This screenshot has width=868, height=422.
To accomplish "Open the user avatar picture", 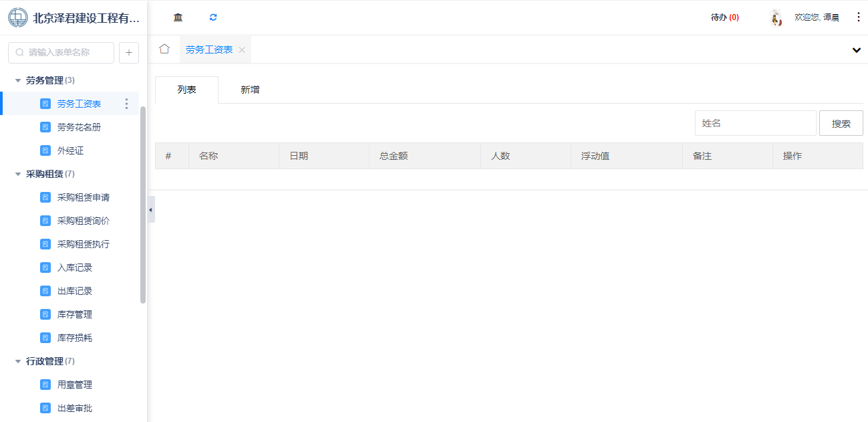I will pos(776,17).
